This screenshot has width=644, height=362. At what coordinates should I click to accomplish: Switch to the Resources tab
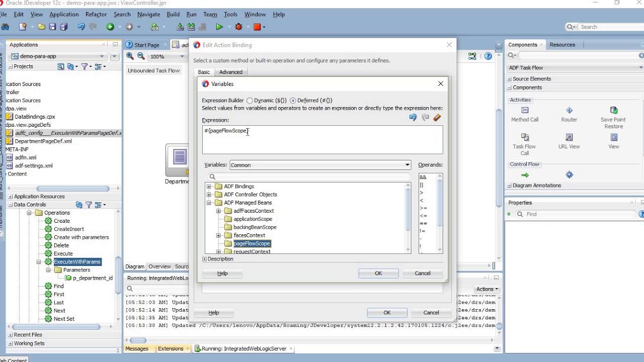coord(562,45)
